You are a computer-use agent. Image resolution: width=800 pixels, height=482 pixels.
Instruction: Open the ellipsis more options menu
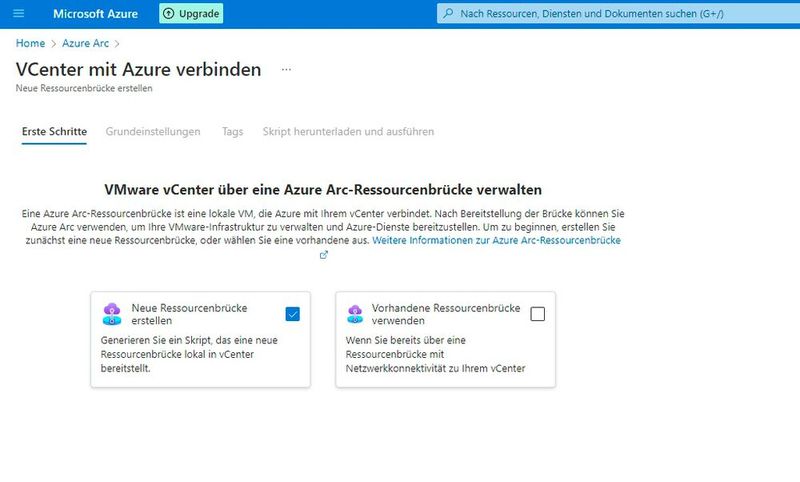pyautogui.click(x=286, y=69)
